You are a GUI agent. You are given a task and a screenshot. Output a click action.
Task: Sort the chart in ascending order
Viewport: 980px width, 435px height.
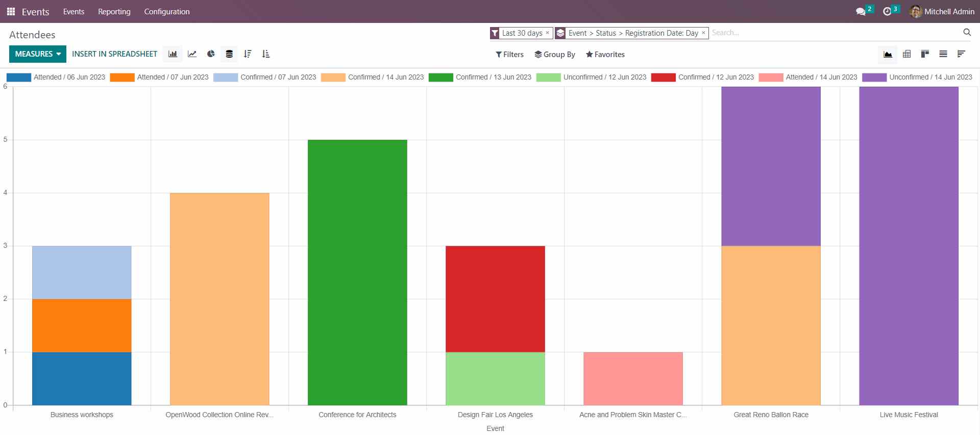[265, 54]
